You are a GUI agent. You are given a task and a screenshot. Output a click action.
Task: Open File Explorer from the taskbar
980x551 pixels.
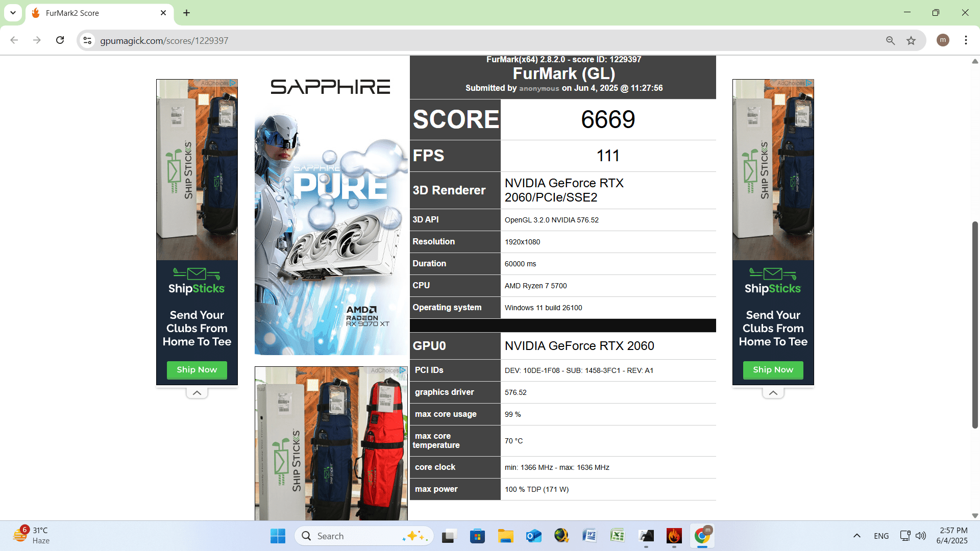coord(505,536)
